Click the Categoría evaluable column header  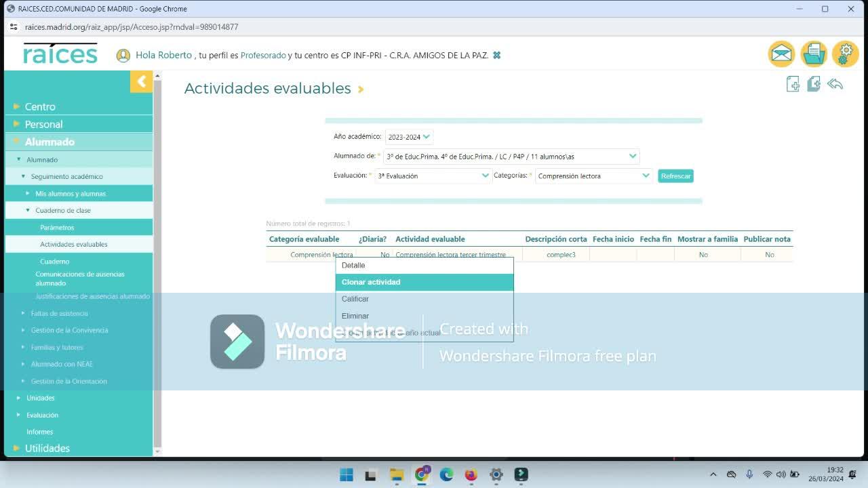pos(304,239)
